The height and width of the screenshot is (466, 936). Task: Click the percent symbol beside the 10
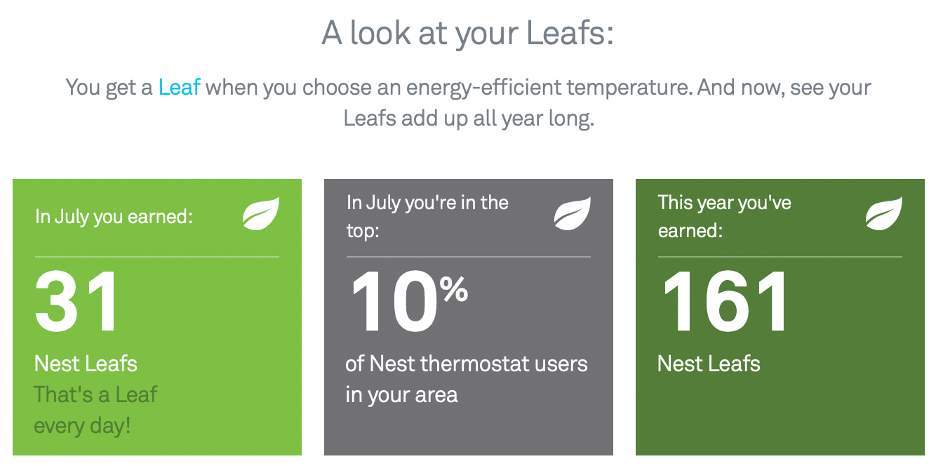pos(454,290)
